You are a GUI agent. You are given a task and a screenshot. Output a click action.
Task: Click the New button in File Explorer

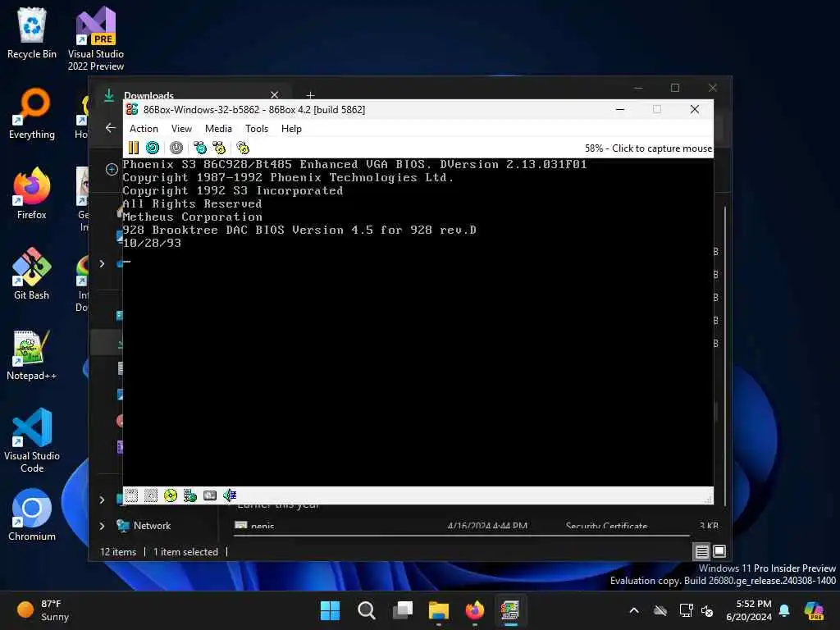(x=112, y=169)
